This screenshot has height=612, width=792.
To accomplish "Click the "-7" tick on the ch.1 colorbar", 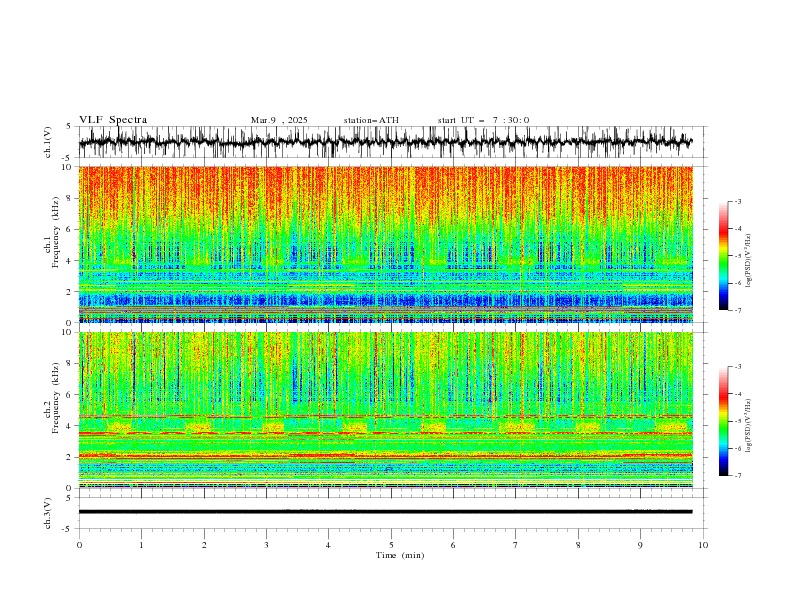I will click(738, 310).
